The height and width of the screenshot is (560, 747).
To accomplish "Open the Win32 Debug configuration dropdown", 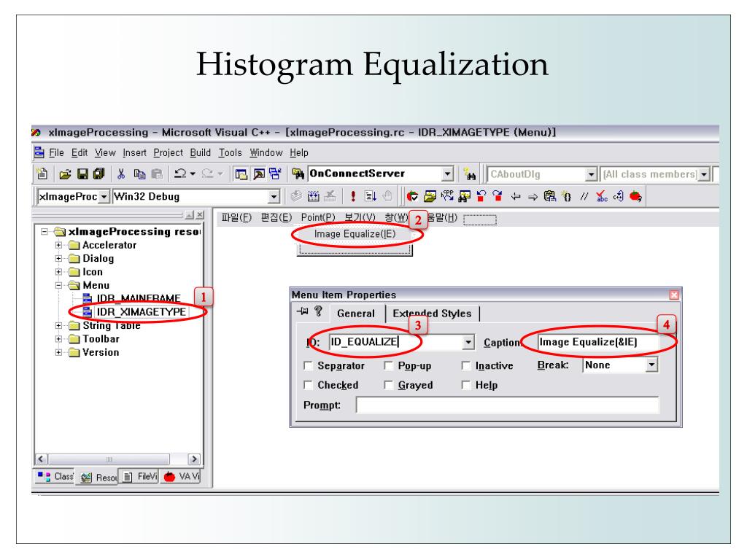I will (274, 196).
